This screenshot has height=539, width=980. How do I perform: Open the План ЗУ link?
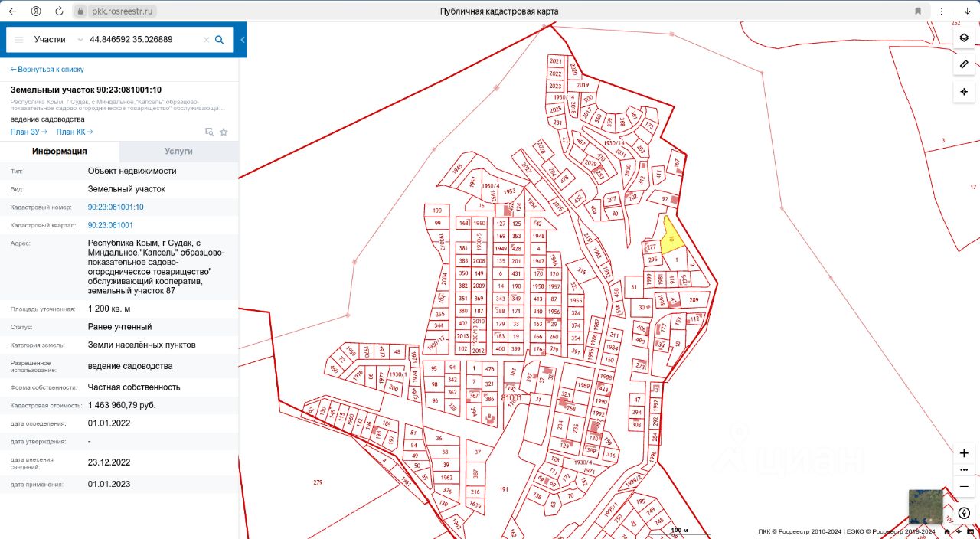tap(28, 132)
